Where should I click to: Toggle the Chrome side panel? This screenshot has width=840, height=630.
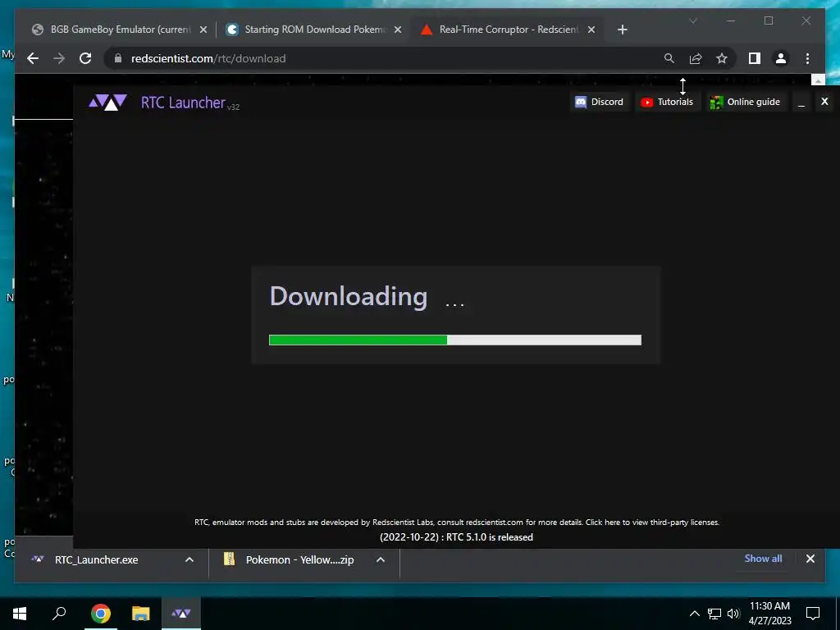tap(755, 58)
